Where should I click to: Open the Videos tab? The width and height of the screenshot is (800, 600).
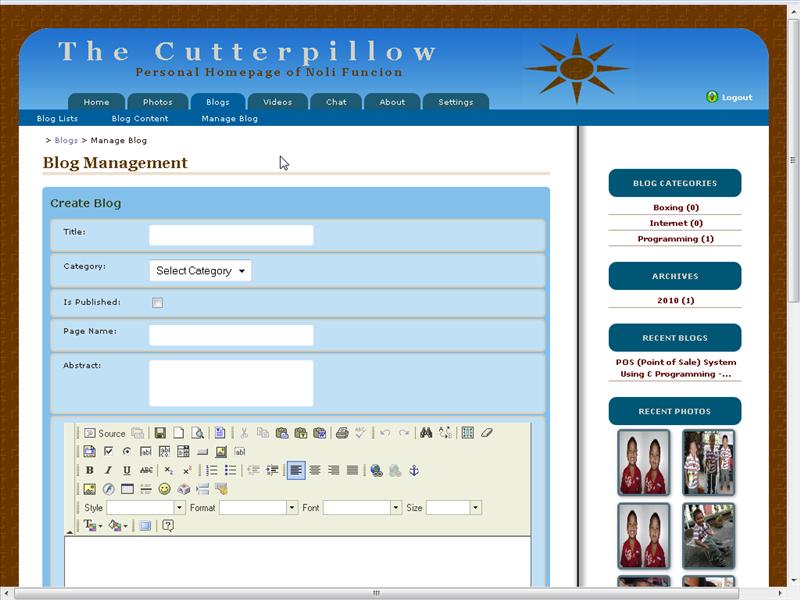click(278, 102)
